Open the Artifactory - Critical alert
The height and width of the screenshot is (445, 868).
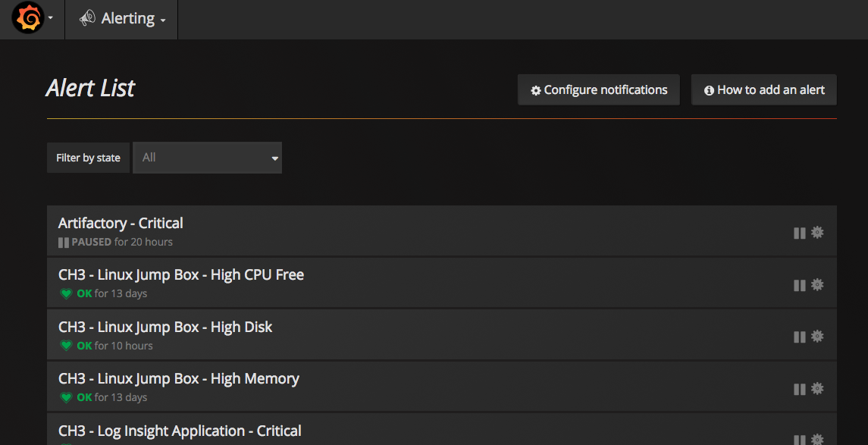click(121, 223)
